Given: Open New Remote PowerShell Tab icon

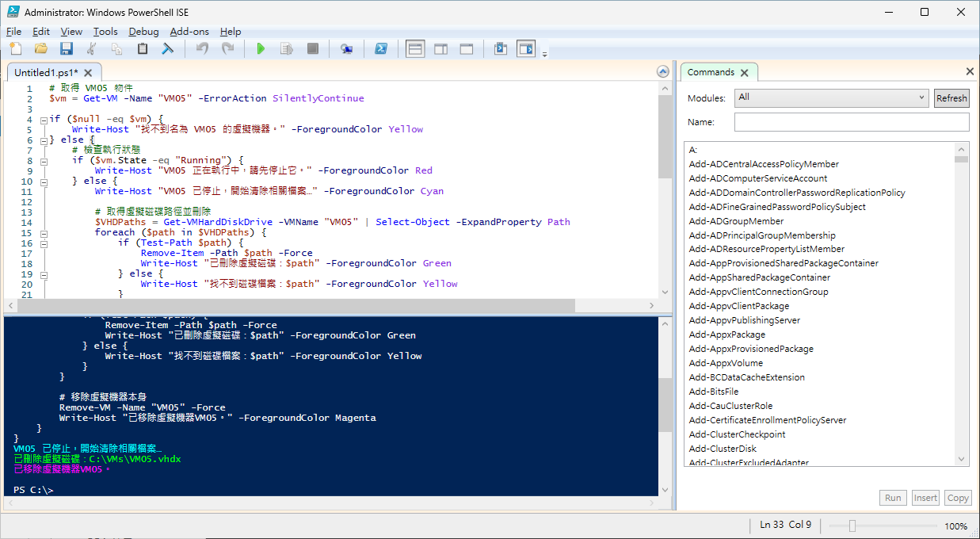Looking at the screenshot, I should point(346,49).
